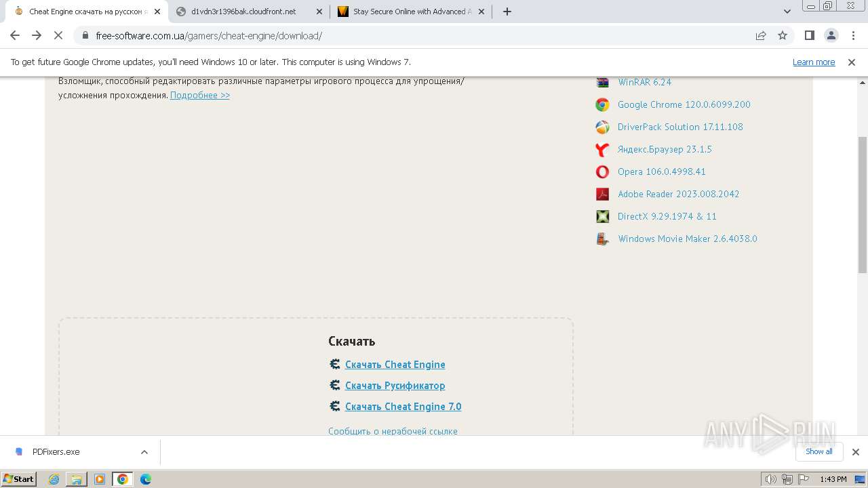Dismiss the Chrome update notification bar
868x488 pixels.
click(852, 62)
